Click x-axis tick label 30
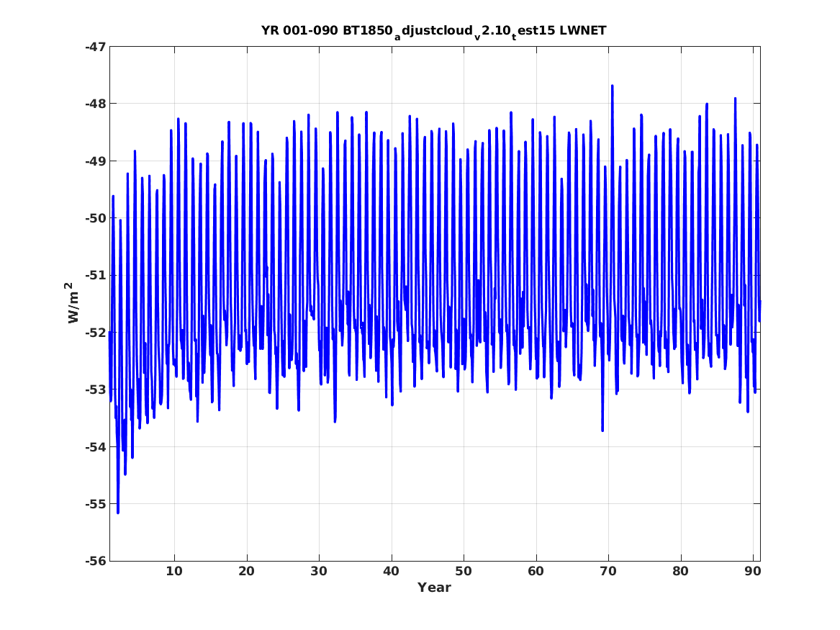Screen dimensions: 840x630 (x=319, y=571)
